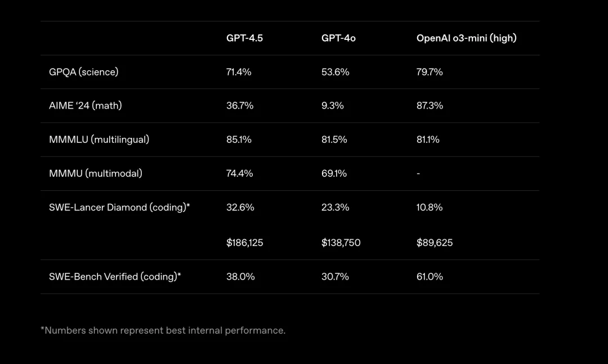Click the $186,125 earnings value

(x=245, y=242)
